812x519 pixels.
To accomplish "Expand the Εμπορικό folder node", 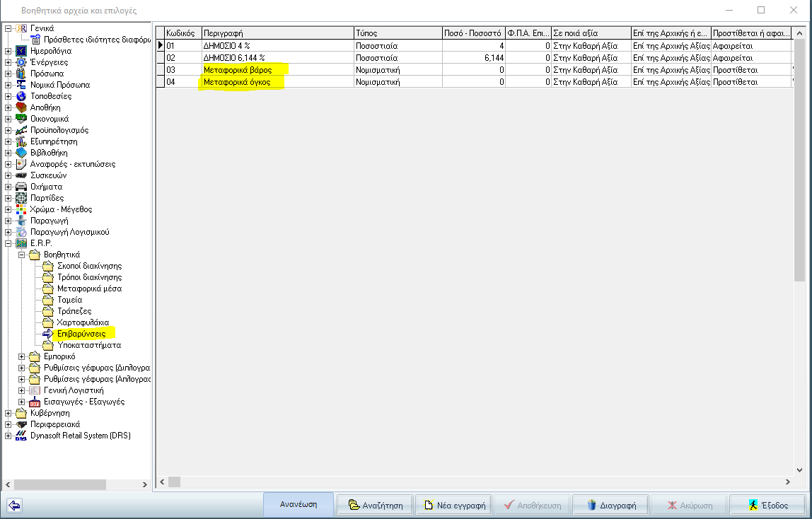I will pyautogui.click(x=22, y=356).
